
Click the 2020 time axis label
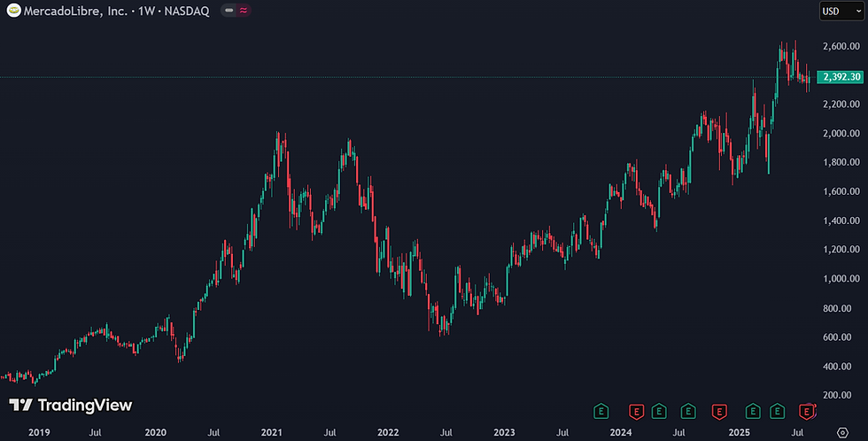coord(156,432)
